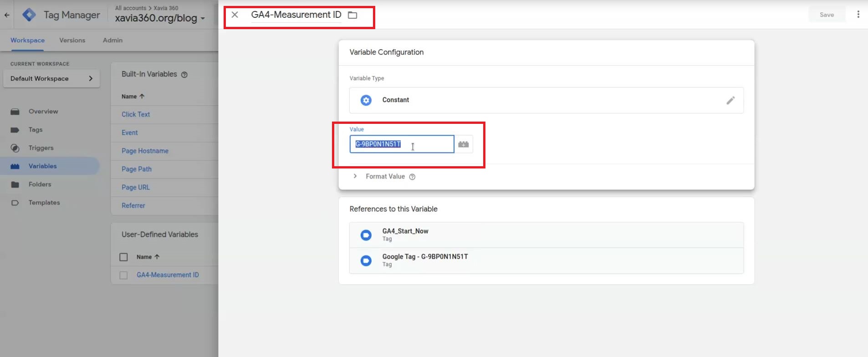Rename the GA4-Measurement ID variable title
The image size is (868, 357).
[296, 15]
